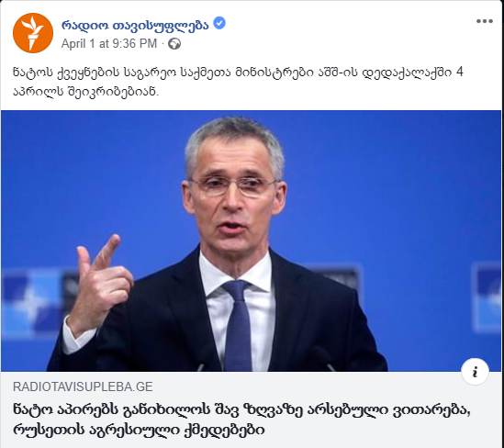The image size is (504, 448).
Task: Click the blue verified badge checkmark
Action: click(x=219, y=23)
